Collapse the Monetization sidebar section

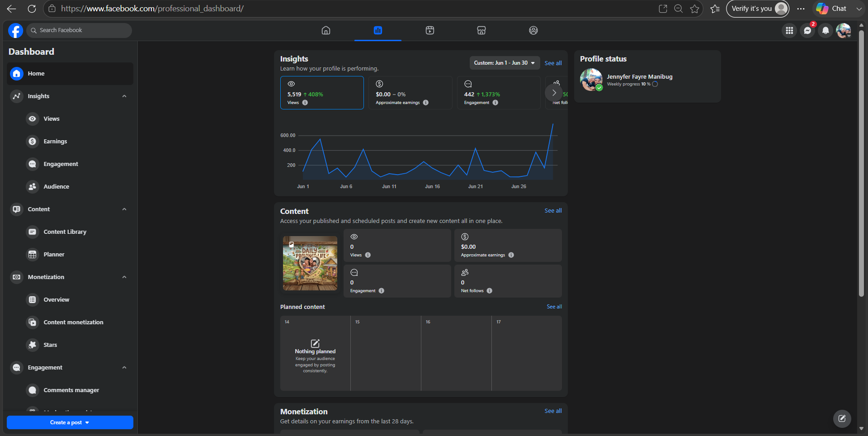(124, 277)
